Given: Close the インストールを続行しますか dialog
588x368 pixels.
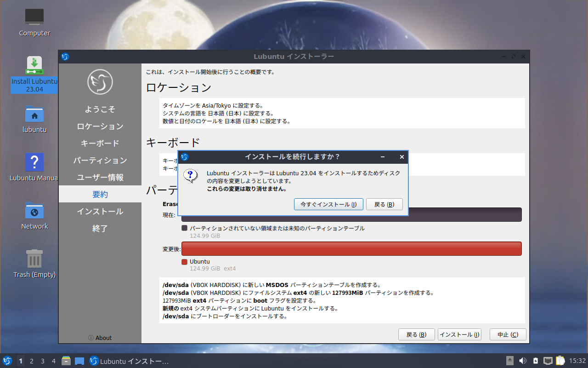Looking at the screenshot, I should [x=402, y=157].
